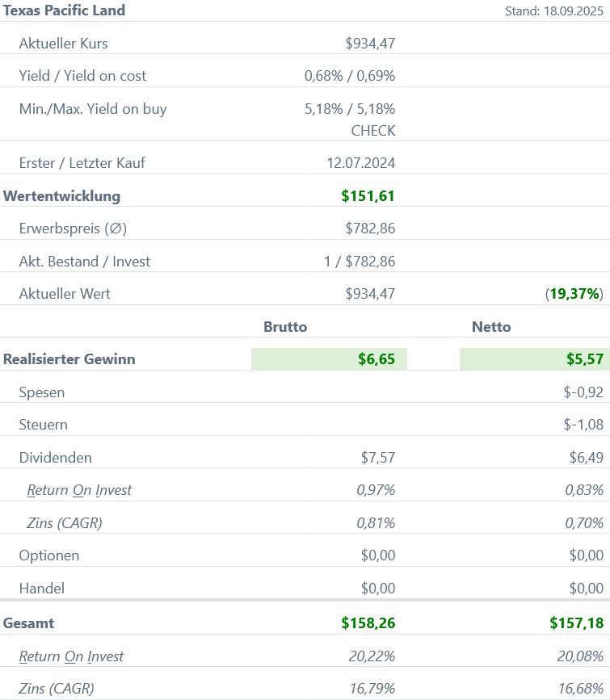Click the green 19,37% percentage

pyautogui.click(x=574, y=294)
